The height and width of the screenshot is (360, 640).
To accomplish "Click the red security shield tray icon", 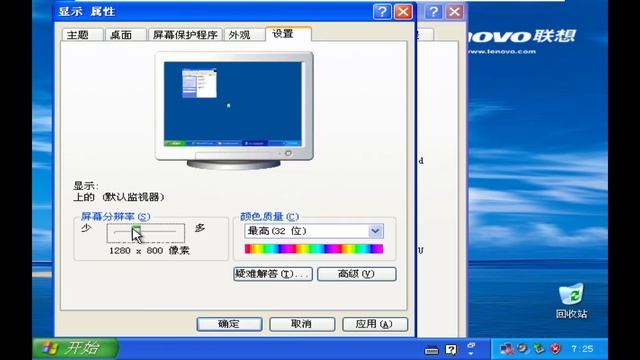I will pos(555,349).
